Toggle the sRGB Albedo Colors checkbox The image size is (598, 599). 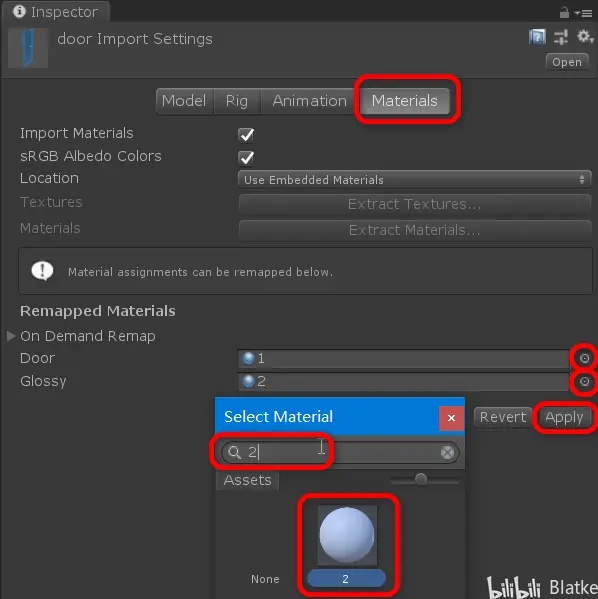[x=246, y=158]
